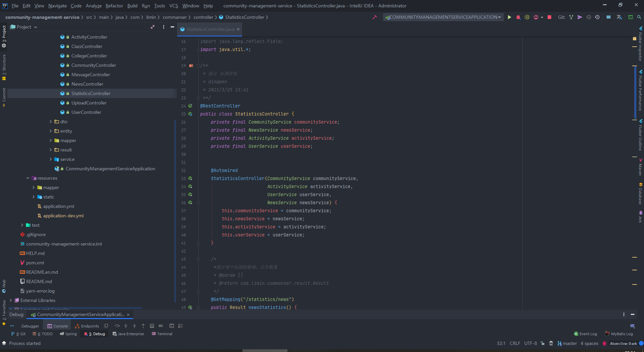Open the Profiler dropdown arrow
Viewport: 644px width, 352px height.
click(x=542, y=17)
